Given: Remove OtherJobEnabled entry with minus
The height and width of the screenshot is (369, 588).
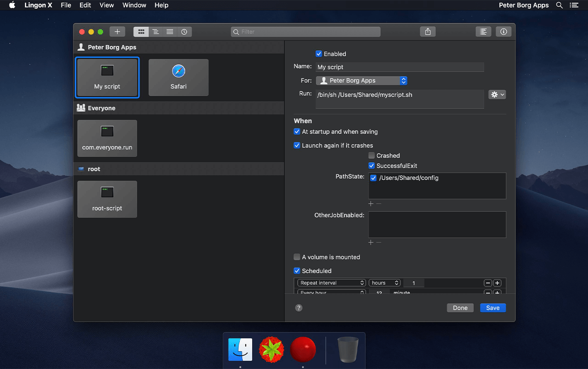Looking at the screenshot, I should coord(378,243).
